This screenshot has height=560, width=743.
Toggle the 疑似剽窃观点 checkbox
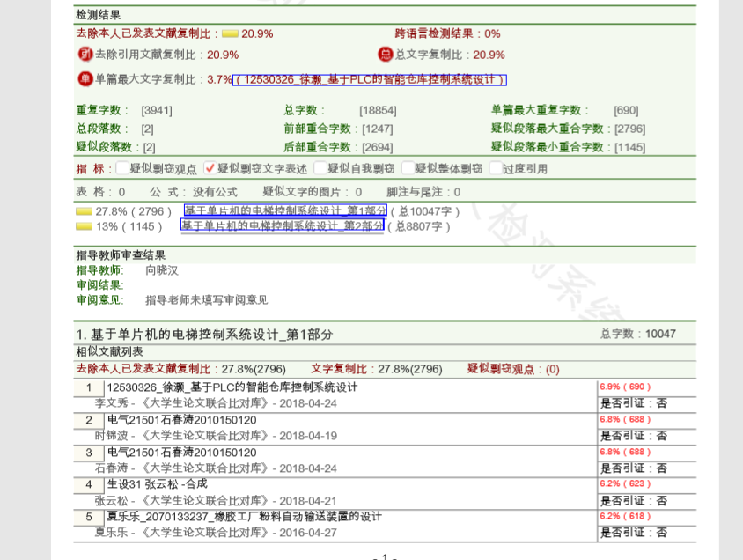[122, 167]
